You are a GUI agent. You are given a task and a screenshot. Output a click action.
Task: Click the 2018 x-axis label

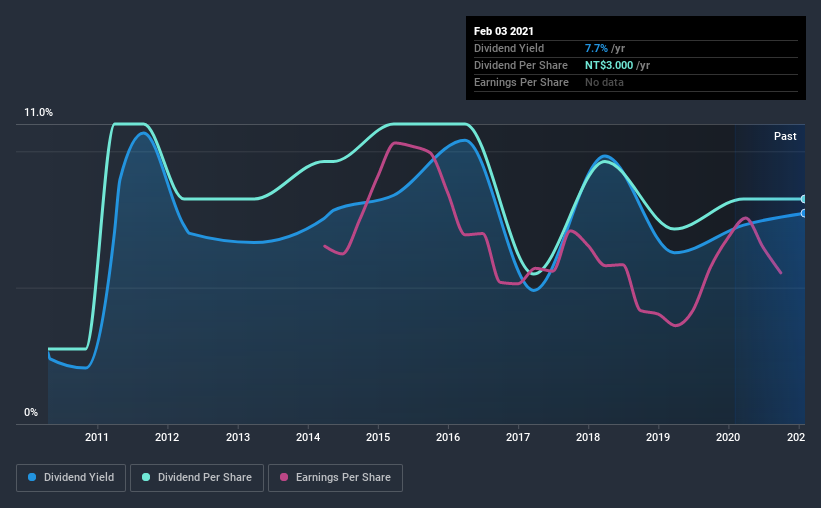[588, 437]
